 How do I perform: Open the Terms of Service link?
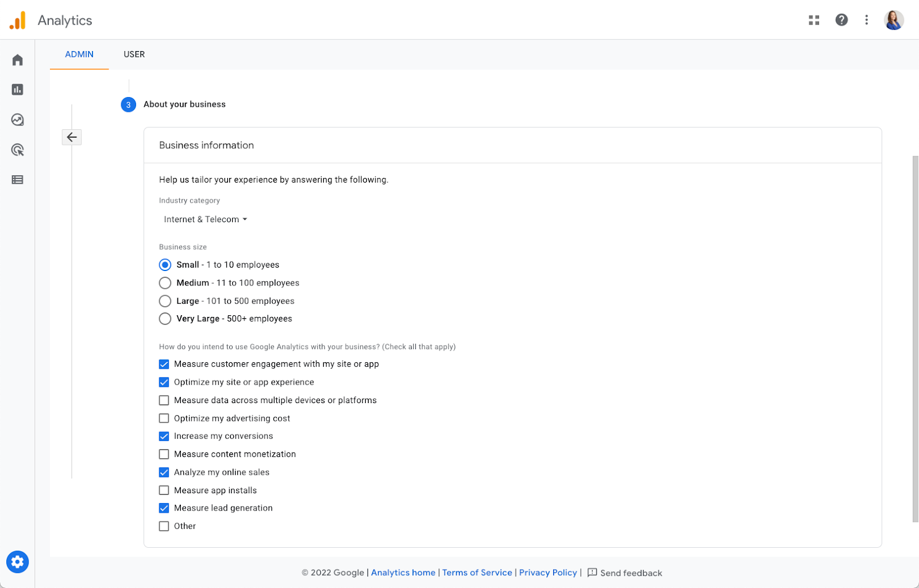(x=477, y=572)
